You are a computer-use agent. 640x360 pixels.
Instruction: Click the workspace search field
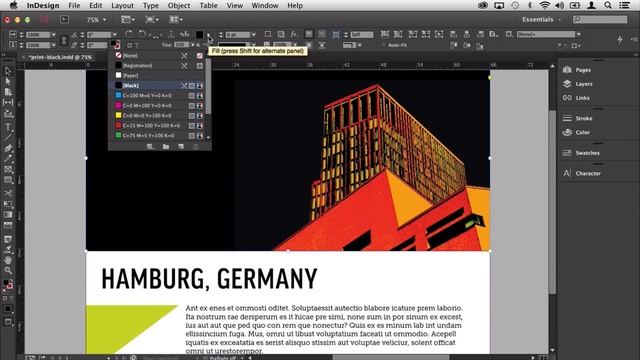point(600,19)
